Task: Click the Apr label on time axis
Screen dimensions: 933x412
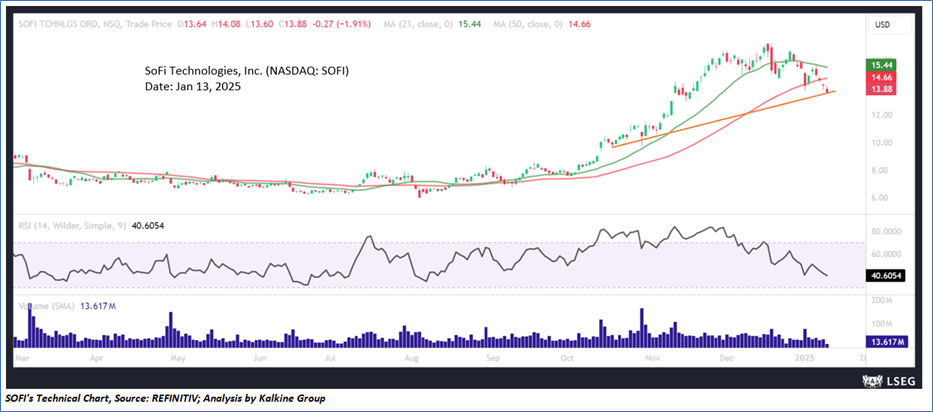Action: tap(96, 359)
